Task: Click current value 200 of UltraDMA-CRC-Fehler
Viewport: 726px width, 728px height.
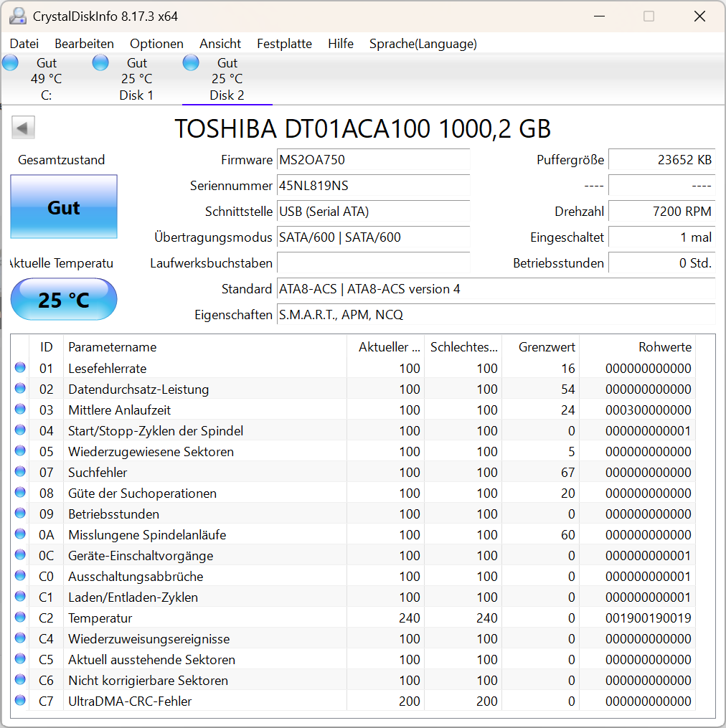Action: click(409, 701)
